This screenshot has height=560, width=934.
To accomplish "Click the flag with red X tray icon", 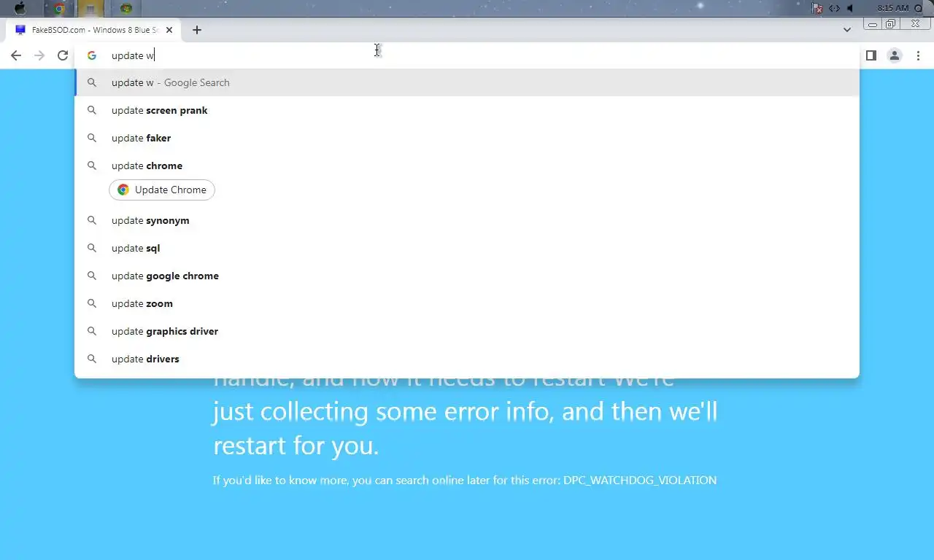I will click(x=817, y=8).
